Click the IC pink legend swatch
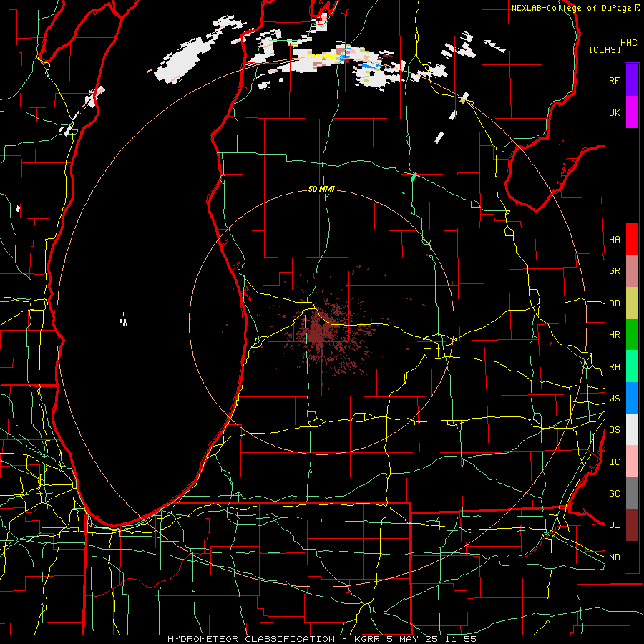This screenshot has width=644, height=644. [x=632, y=462]
